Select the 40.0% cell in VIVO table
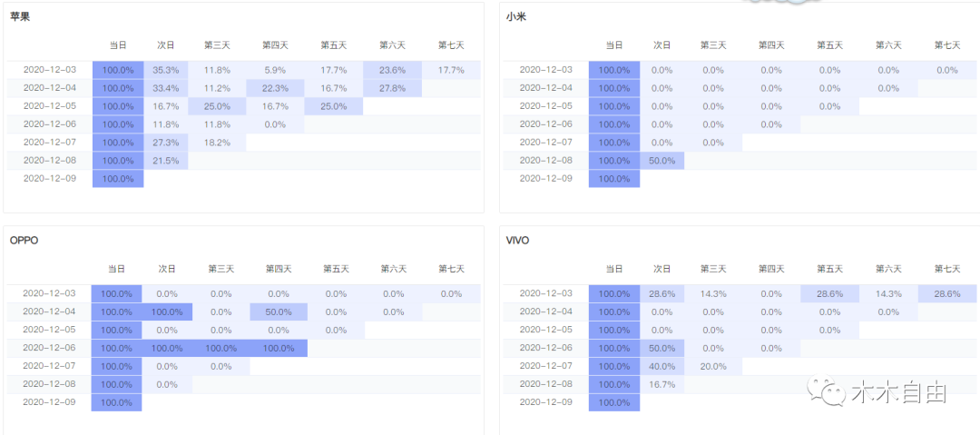 coord(661,367)
